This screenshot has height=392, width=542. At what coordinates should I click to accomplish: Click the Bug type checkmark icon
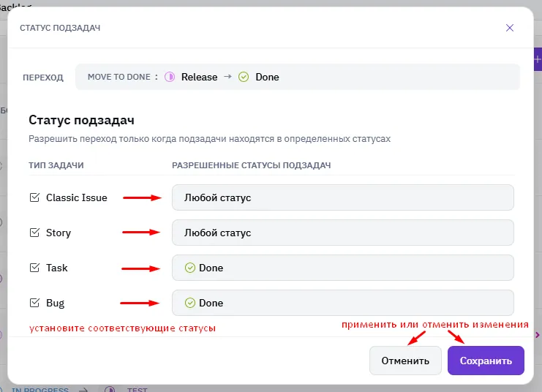click(x=34, y=303)
